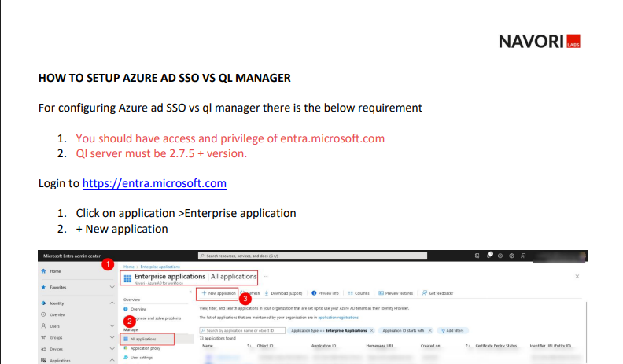Open the Columns selector icon

(348, 292)
